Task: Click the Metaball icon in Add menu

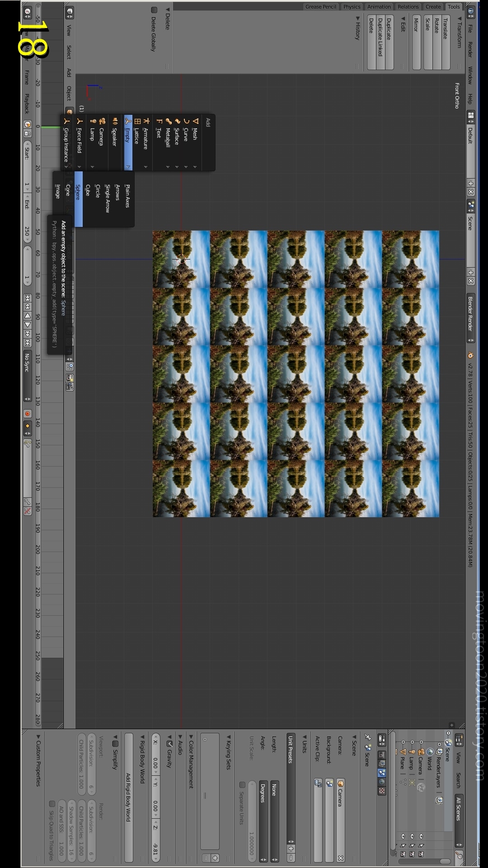Action: (168, 121)
